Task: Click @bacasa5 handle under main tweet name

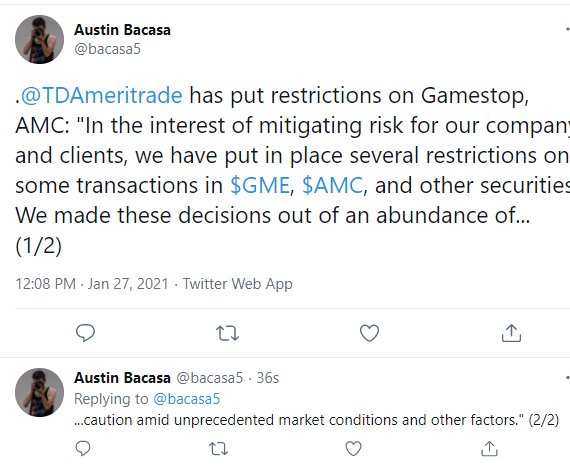Action: tap(107, 49)
